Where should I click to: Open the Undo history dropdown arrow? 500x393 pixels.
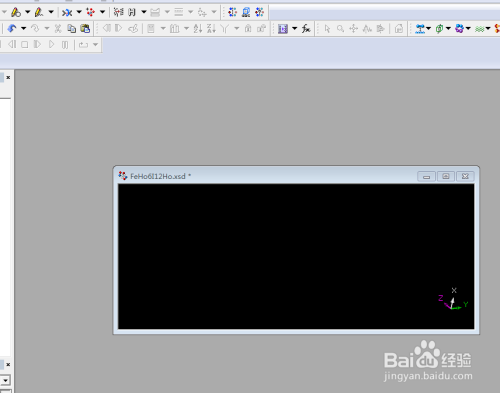pos(24,29)
